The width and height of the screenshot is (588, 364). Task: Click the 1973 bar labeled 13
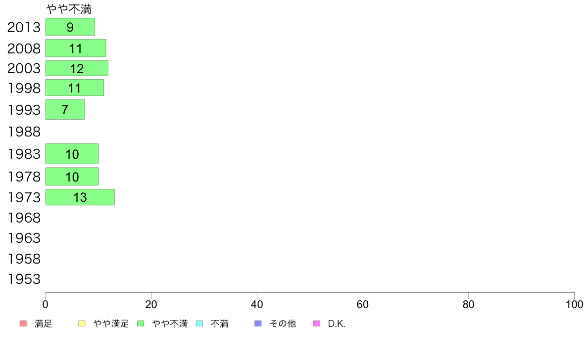(x=80, y=197)
